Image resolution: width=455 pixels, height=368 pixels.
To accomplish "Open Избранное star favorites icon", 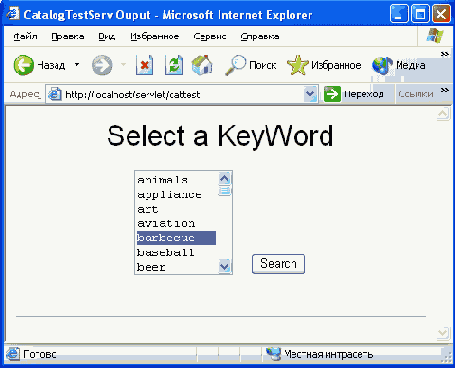I will (x=297, y=65).
